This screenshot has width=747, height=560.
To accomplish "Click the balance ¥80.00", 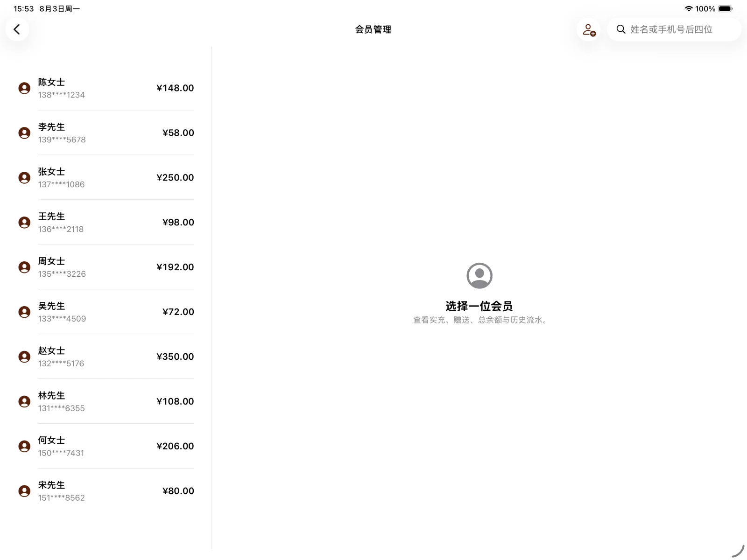I will click(x=178, y=491).
